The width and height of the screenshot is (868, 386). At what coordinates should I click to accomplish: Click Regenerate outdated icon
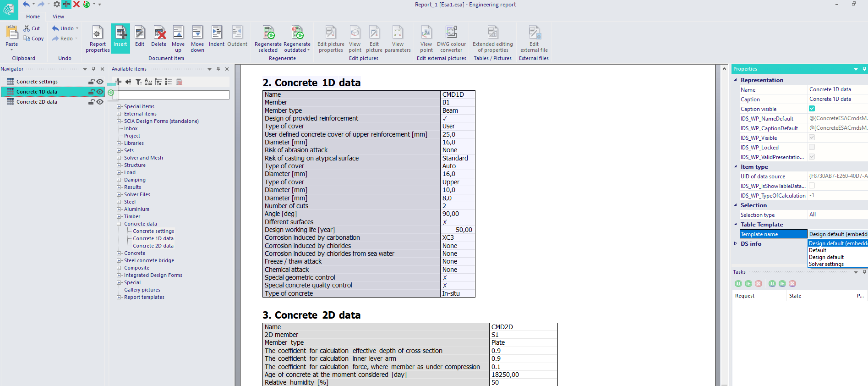[297, 33]
